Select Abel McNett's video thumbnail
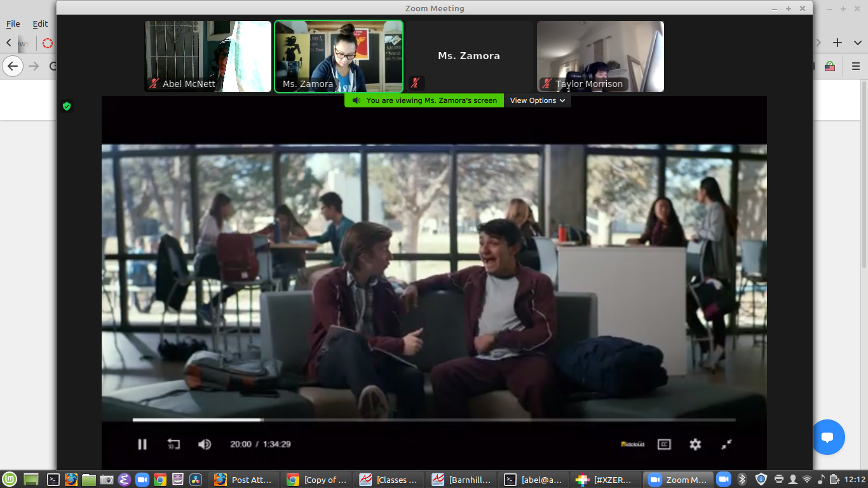Viewport: 868px width, 488px height. click(208, 57)
